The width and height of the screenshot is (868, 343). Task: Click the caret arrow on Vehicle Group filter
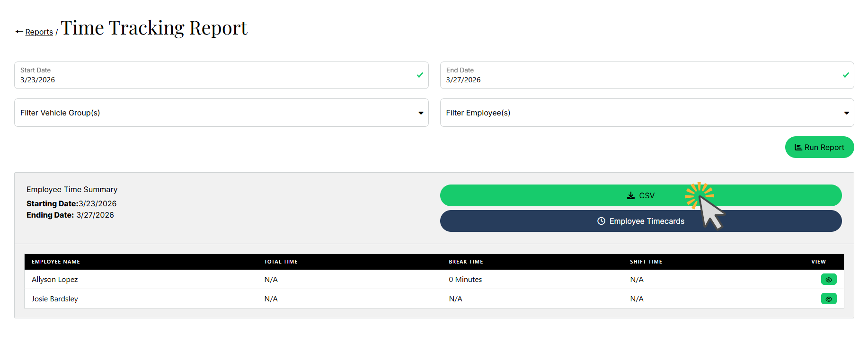(421, 113)
